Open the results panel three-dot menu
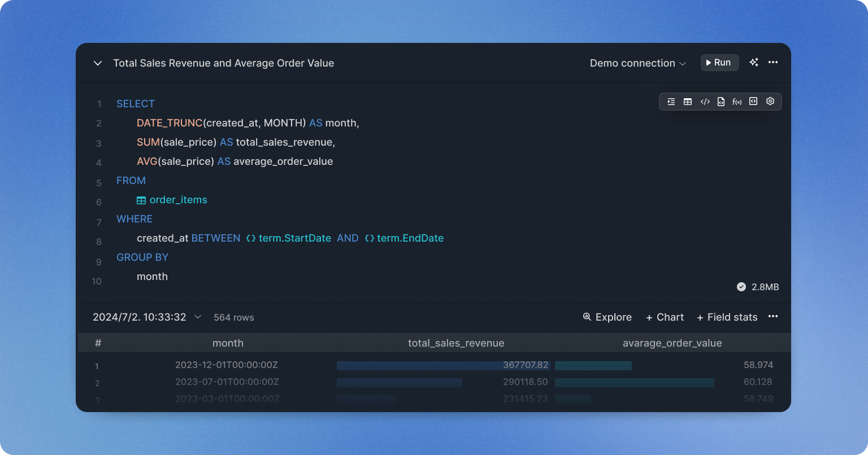Viewport: 868px width, 455px height. (773, 317)
